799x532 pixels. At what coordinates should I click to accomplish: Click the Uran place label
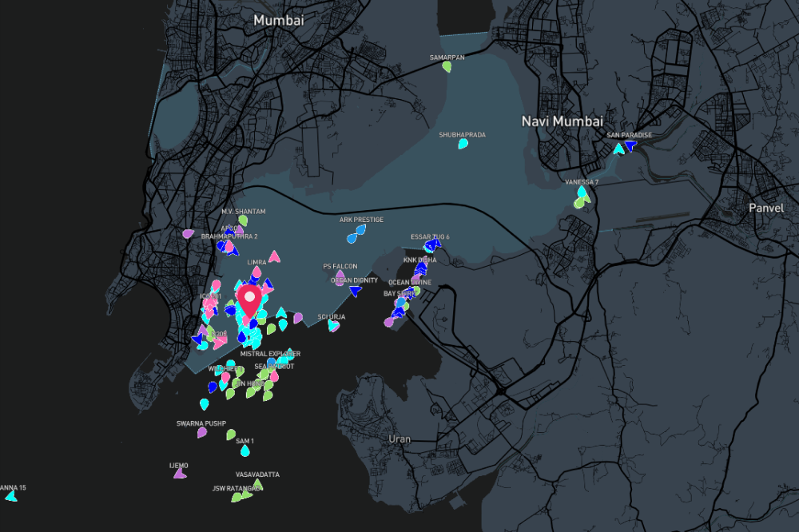[x=399, y=439]
